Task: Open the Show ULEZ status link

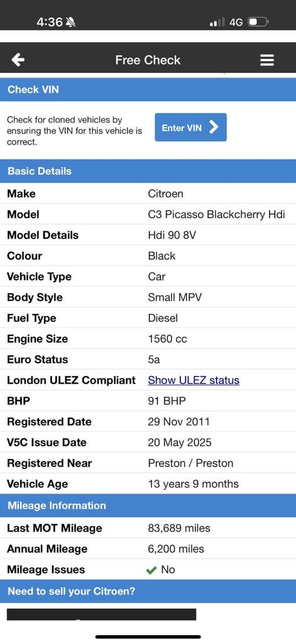Action: coord(194,380)
